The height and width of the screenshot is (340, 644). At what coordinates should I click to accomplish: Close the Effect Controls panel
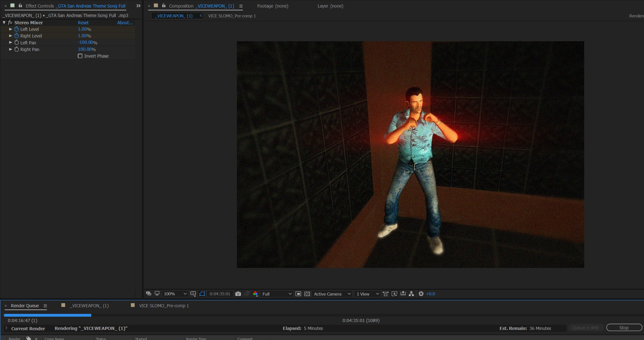tap(5, 6)
